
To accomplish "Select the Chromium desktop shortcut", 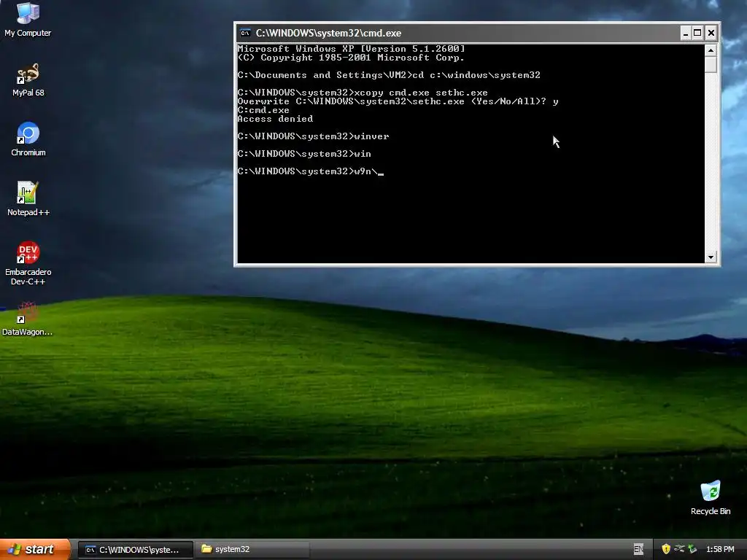I will (x=28, y=139).
